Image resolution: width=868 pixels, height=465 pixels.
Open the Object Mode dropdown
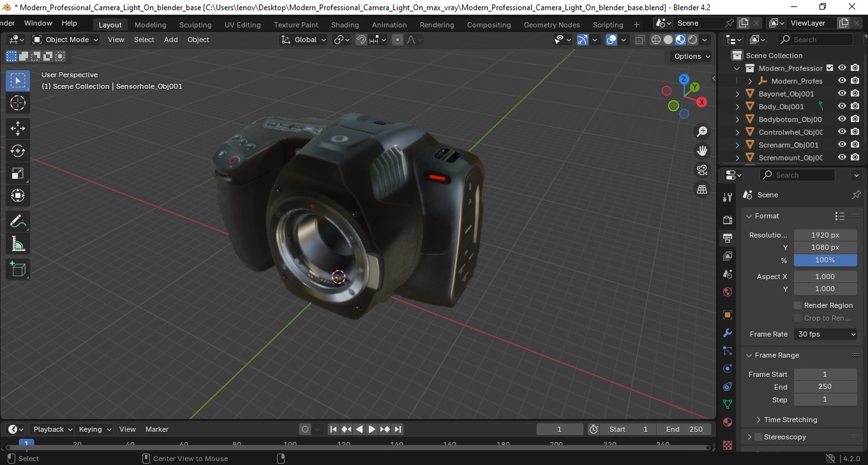point(65,40)
